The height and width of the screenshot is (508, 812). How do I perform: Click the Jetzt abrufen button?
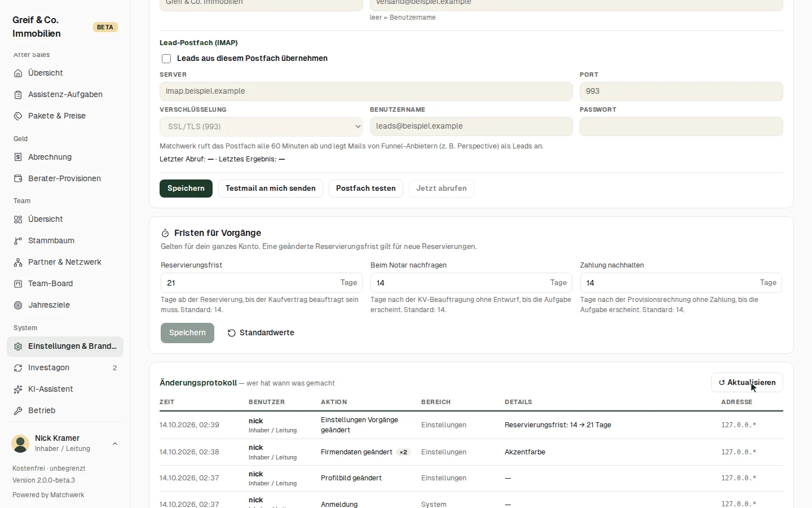[442, 189]
